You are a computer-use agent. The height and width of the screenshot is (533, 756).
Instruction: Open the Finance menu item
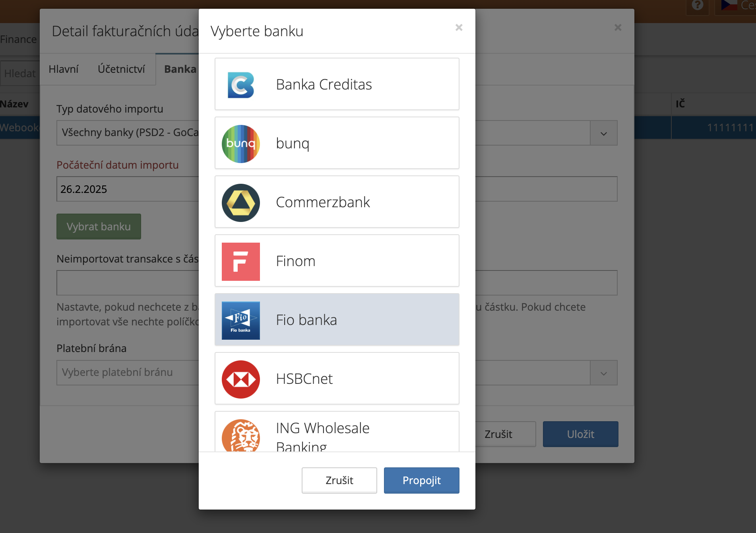pyautogui.click(x=18, y=39)
